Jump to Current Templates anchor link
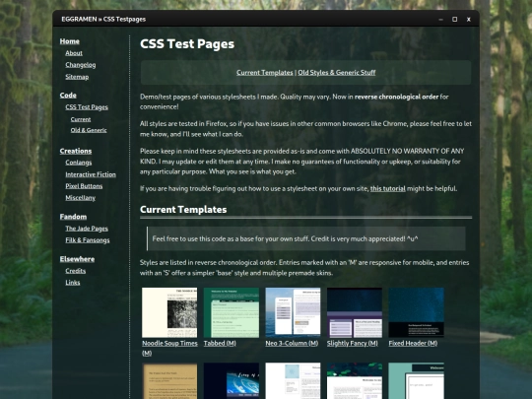532x399 pixels. [265, 73]
